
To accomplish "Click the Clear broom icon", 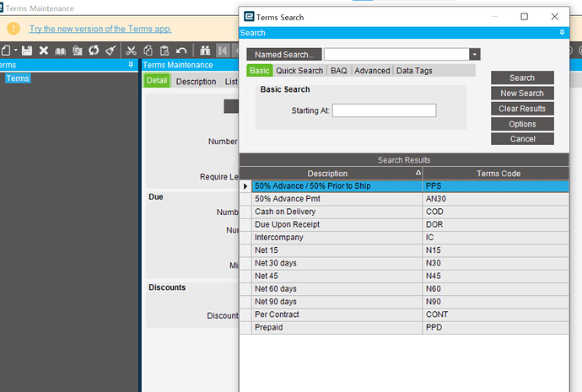I will click(x=110, y=50).
